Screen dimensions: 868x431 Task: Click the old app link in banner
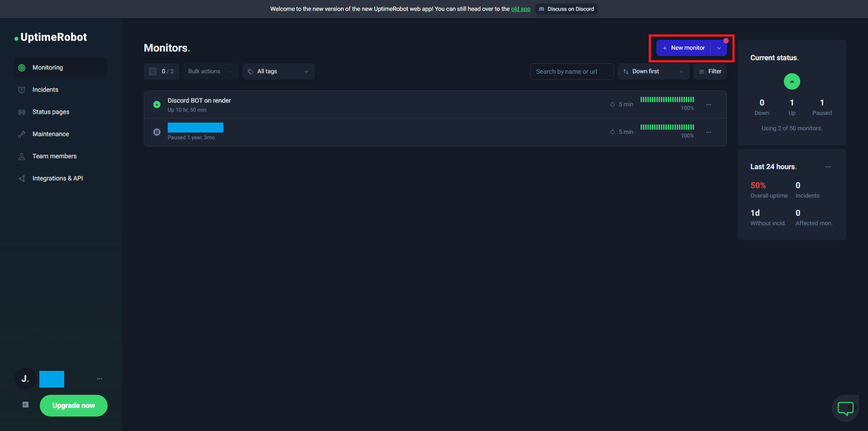click(521, 9)
